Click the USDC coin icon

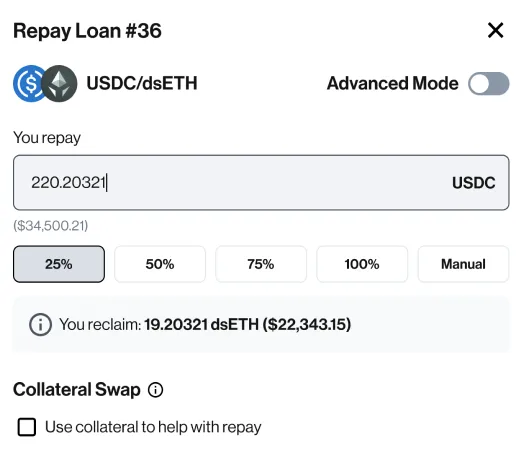29,84
